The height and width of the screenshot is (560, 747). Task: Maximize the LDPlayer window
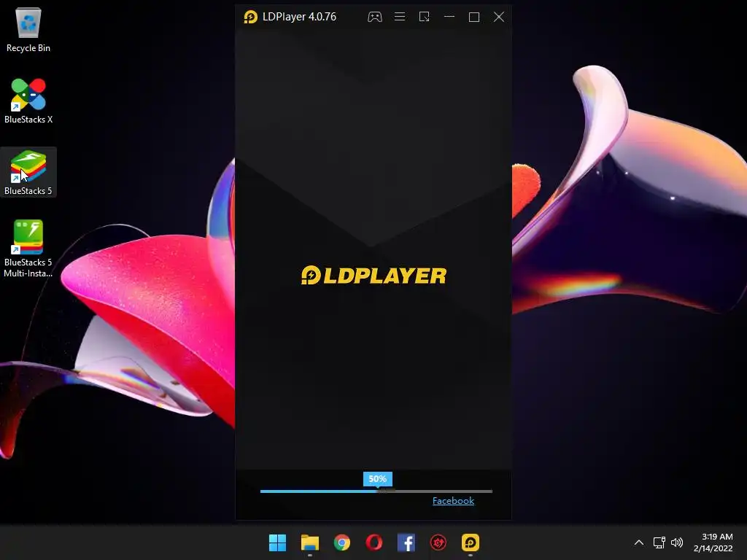[x=474, y=17]
